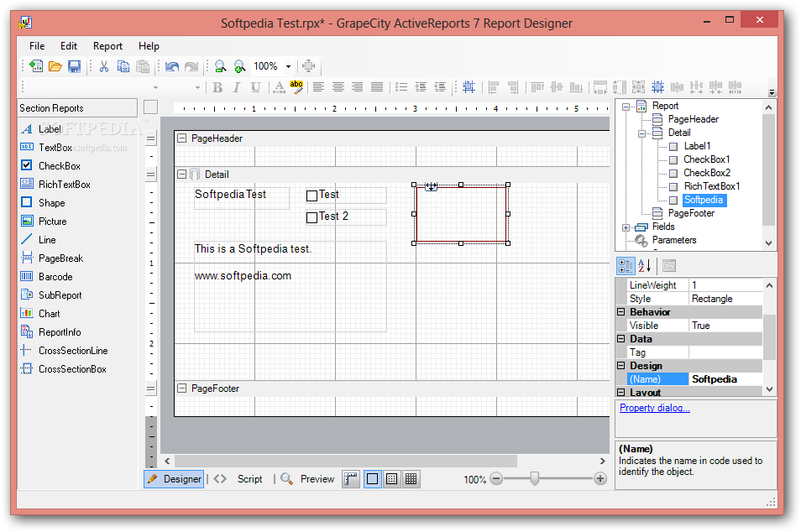
Task: Click zoom out minus button
Action: click(x=496, y=479)
